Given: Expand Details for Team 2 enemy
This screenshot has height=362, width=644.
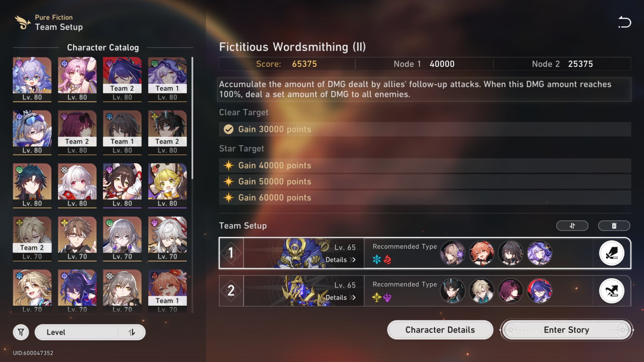Looking at the screenshot, I should tap(340, 298).
